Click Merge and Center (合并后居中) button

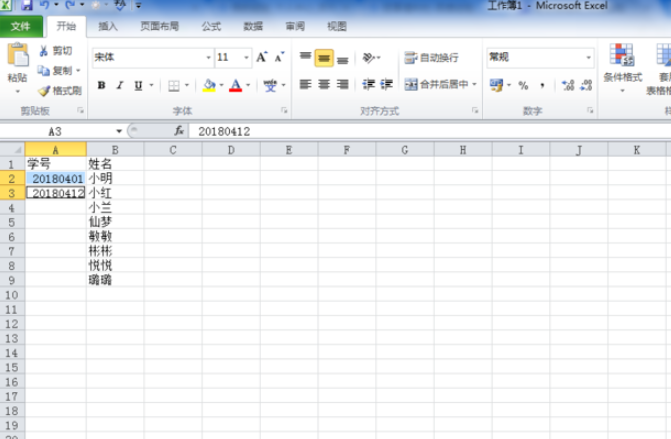(x=441, y=85)
